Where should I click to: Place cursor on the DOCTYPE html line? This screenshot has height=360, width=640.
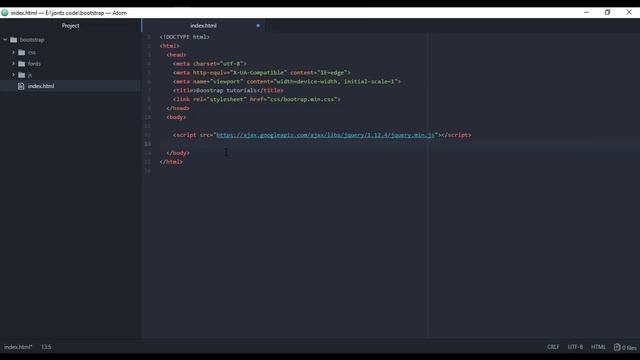click(184, 37)
